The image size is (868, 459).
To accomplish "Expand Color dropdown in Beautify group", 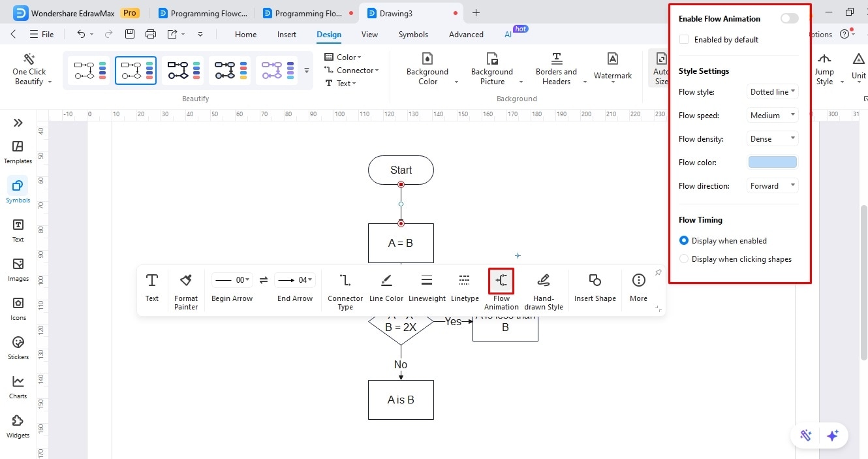I will tap(343, 57).
